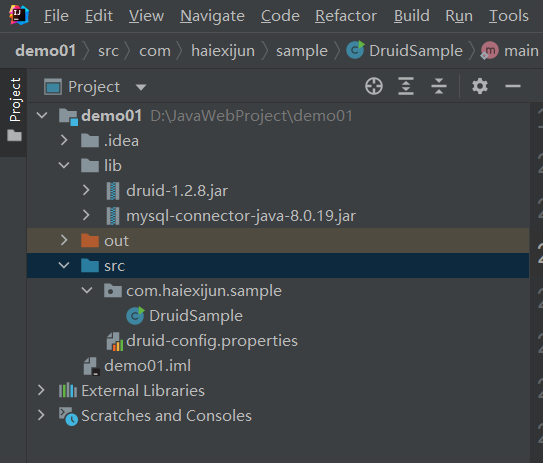Click the main method icon in breadcrumb
Viewport: 543px width, 463px height.
[489, 51]
